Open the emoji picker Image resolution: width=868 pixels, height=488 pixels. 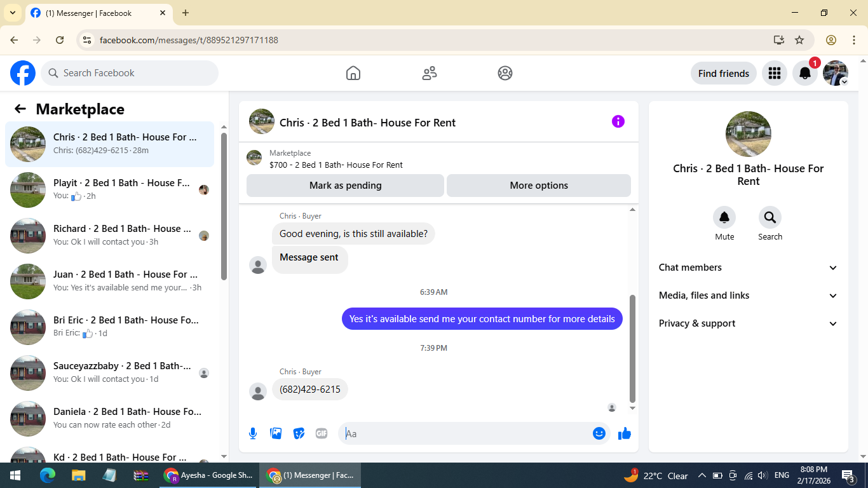[x=599, y=433]
